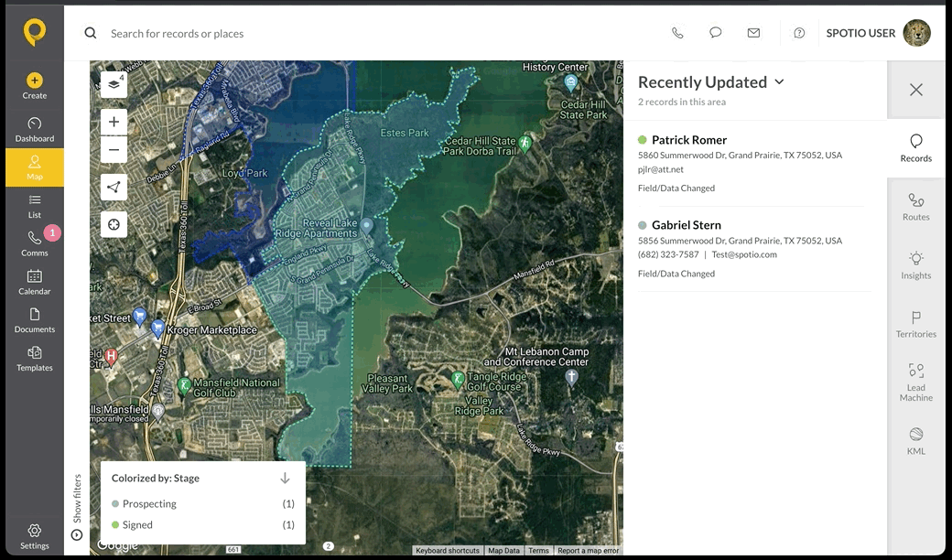The image size is (952, 560).
Task: Click email pjlr@att.net
Action: 661,170
